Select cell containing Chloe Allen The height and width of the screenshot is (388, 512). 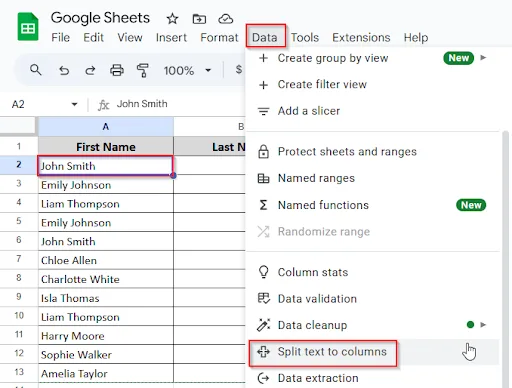[106, 260]
